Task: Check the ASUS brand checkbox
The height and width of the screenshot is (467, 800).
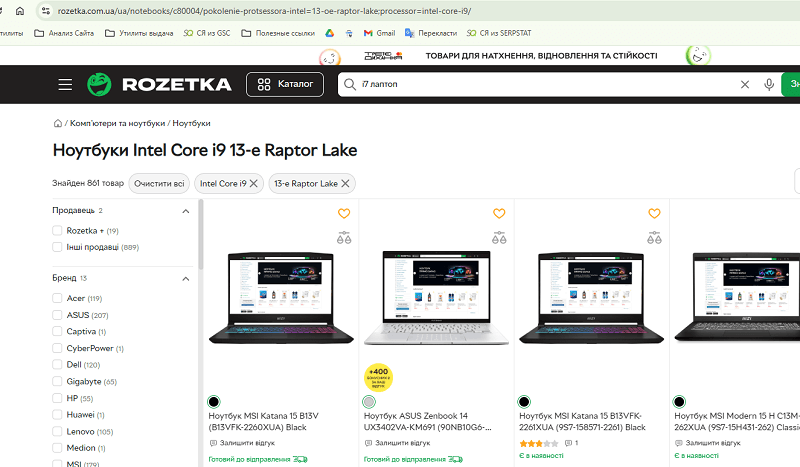Action: [x=57, y=315]
